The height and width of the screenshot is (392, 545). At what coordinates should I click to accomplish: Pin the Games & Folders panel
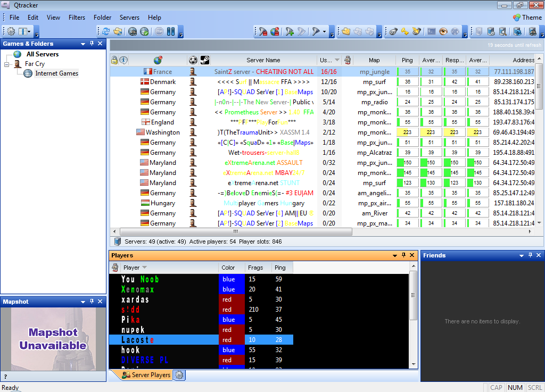point(92,44)
